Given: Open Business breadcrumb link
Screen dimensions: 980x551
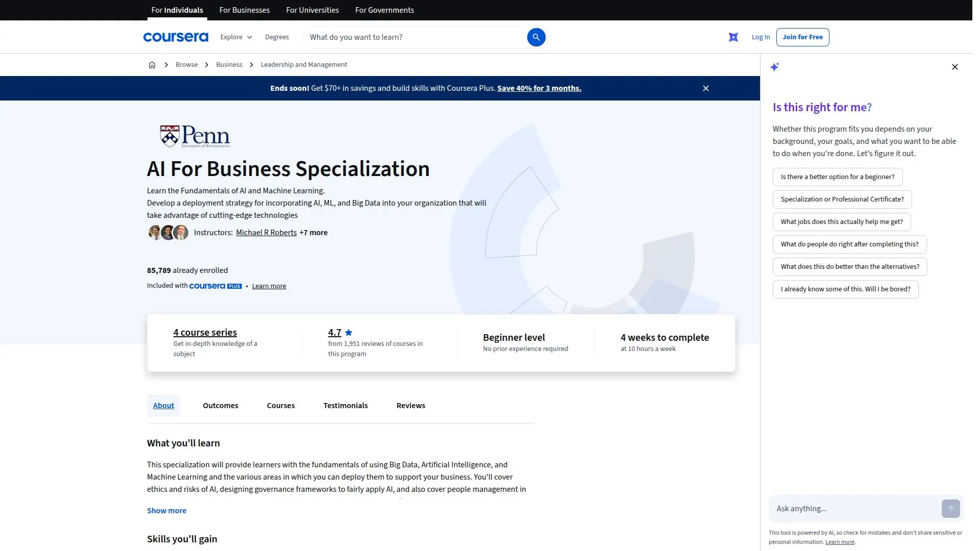Looking at the screenshot, I should tap(229, 65).
